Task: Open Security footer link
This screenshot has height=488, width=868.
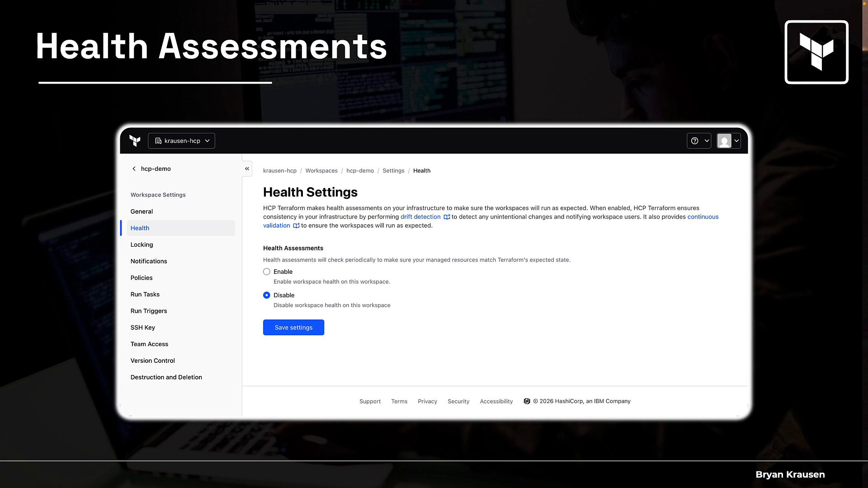Action: coord(458,401)
